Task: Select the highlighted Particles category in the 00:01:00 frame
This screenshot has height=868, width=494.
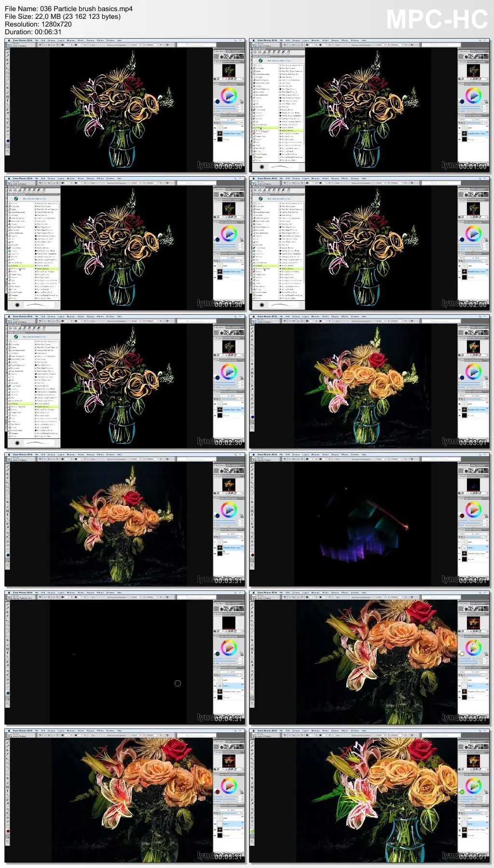Action: point(265,128)
